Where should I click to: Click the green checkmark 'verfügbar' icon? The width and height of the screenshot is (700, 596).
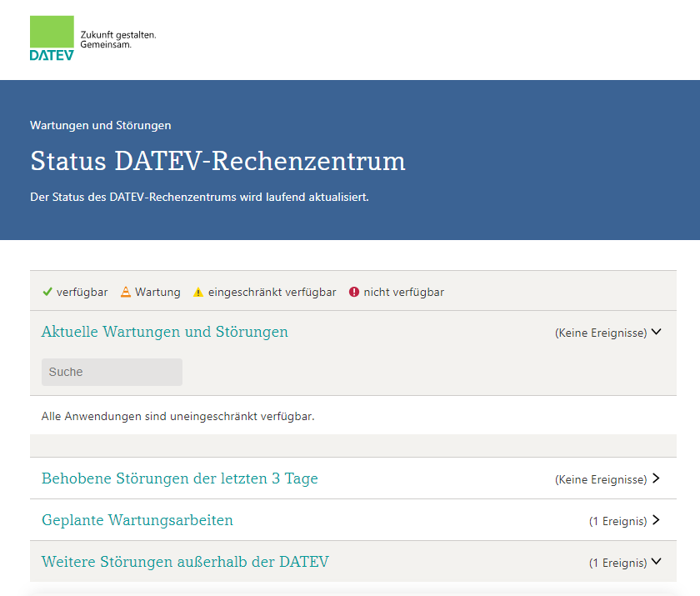(x=47, y=292)
